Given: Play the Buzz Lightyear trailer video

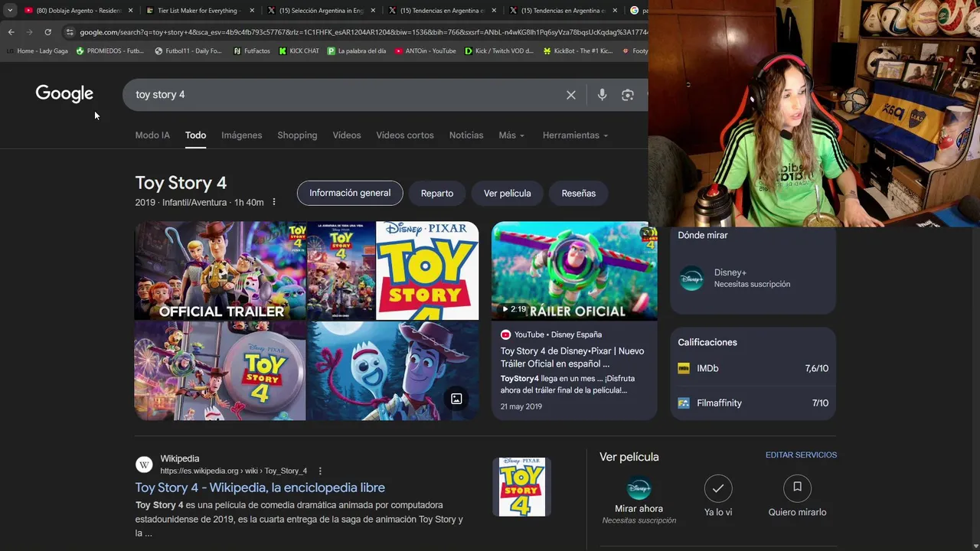Looking at the screenshot, I should (574, 271).
